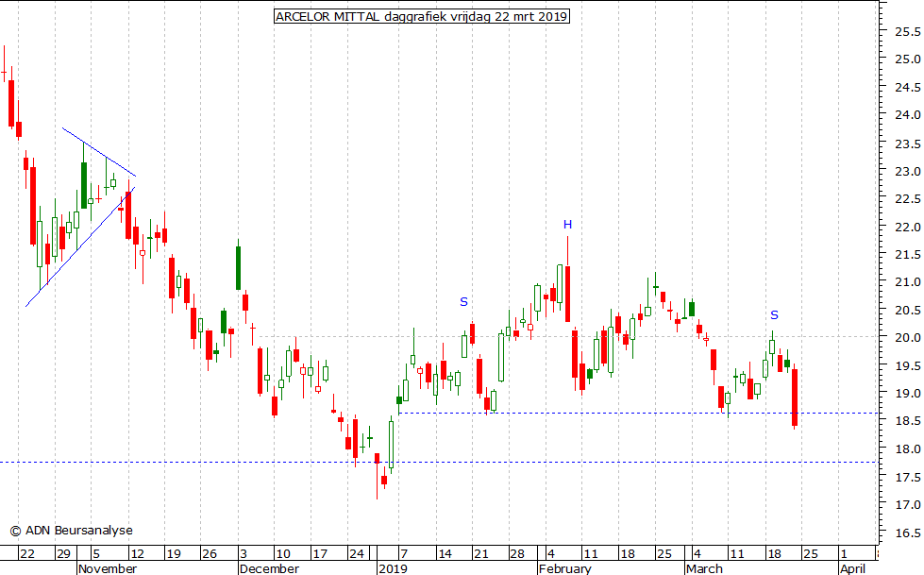Click the November month label
Viewport: 924px width, 575px height.
[108, 568]
